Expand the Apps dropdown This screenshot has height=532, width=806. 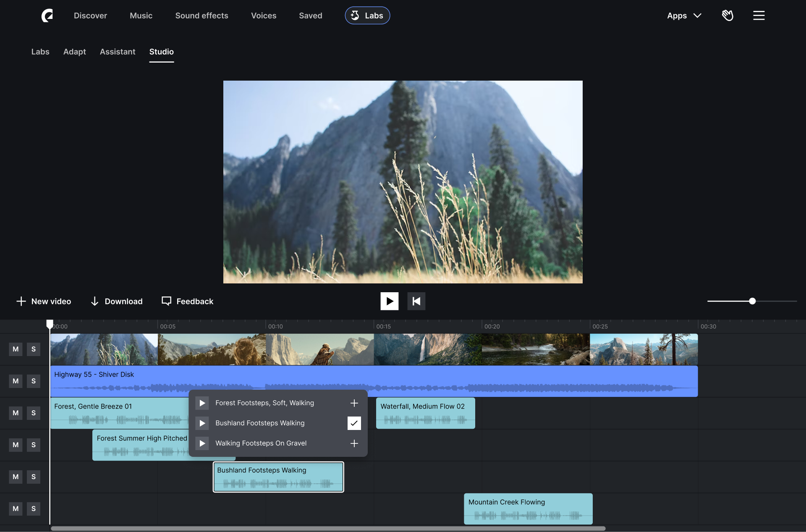point(684,16)
